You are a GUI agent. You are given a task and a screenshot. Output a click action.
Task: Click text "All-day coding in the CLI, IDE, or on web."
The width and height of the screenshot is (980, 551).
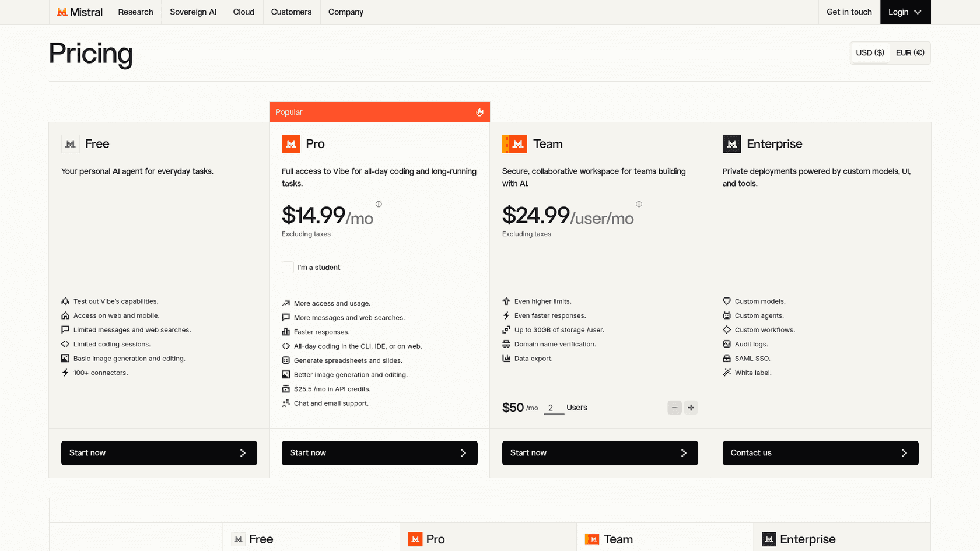[358, 346]
